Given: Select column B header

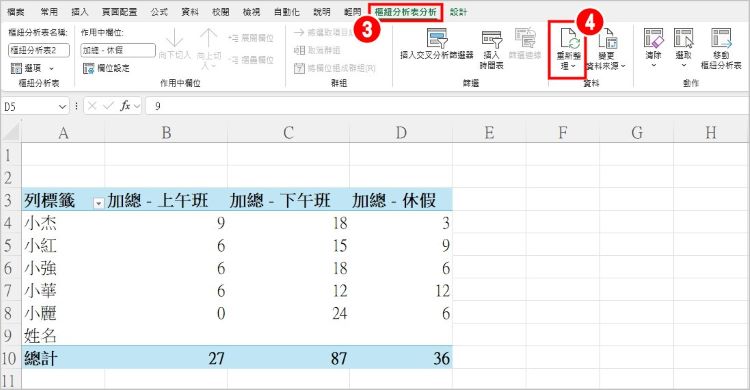Looking at the screenshot, I should (166, 132).
